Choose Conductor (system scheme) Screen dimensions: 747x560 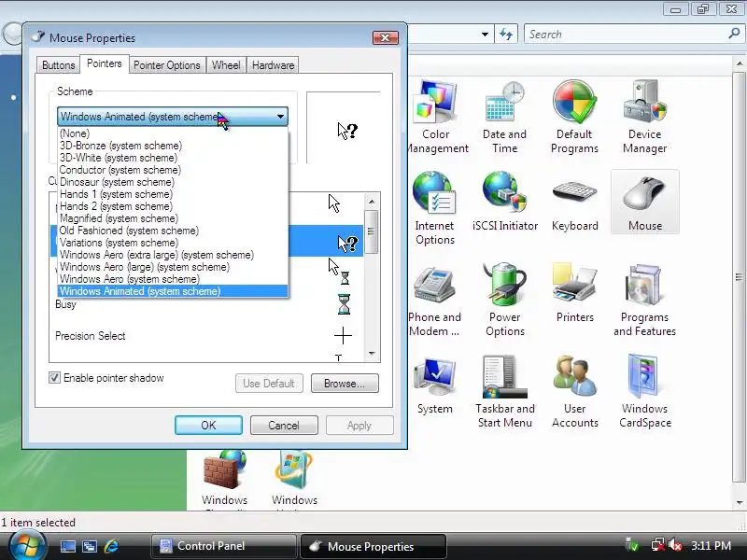coord(173,170)
